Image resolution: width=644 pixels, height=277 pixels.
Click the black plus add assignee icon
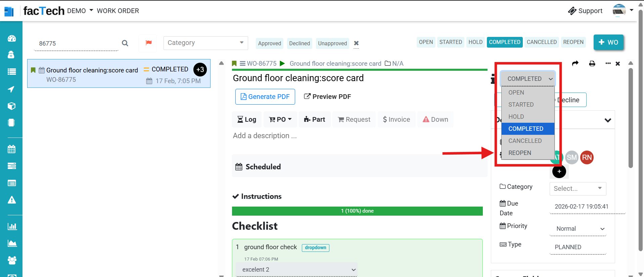(x=559, y=172)
